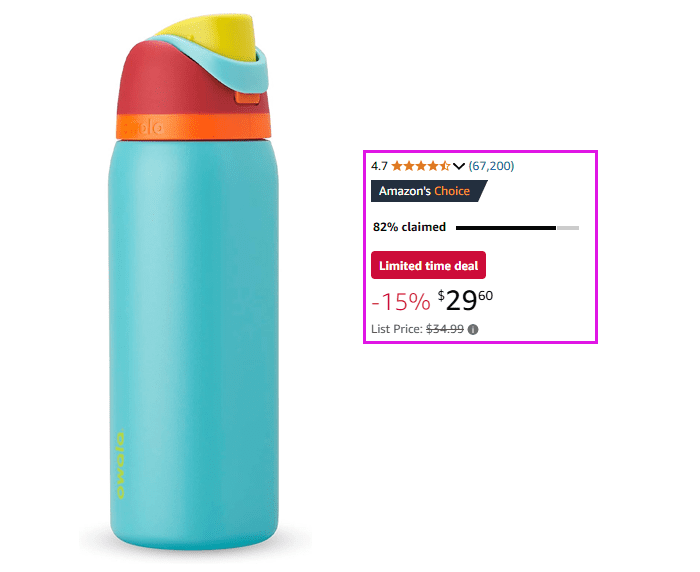Click the Amazon's Choice badge

tap(429, 191)
